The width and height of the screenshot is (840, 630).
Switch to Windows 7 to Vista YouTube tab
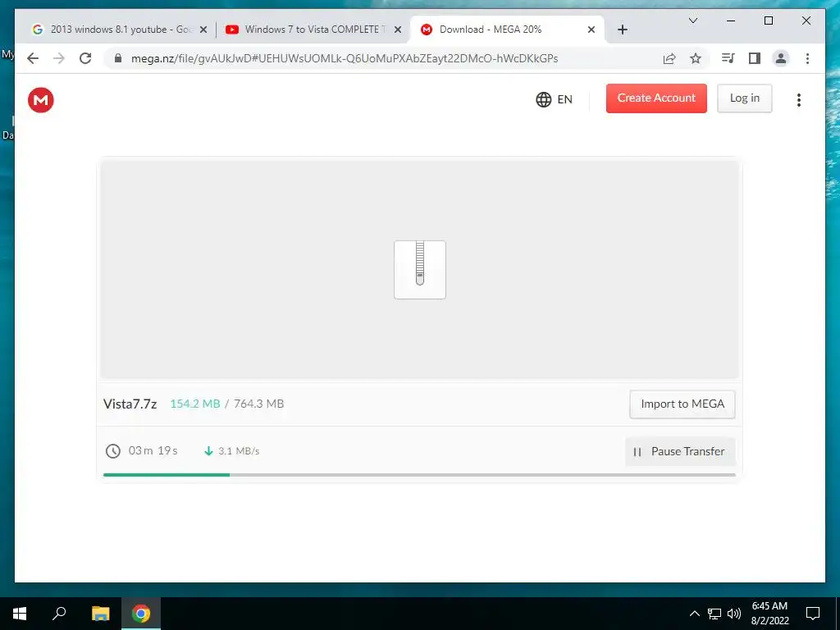point(313,30)
